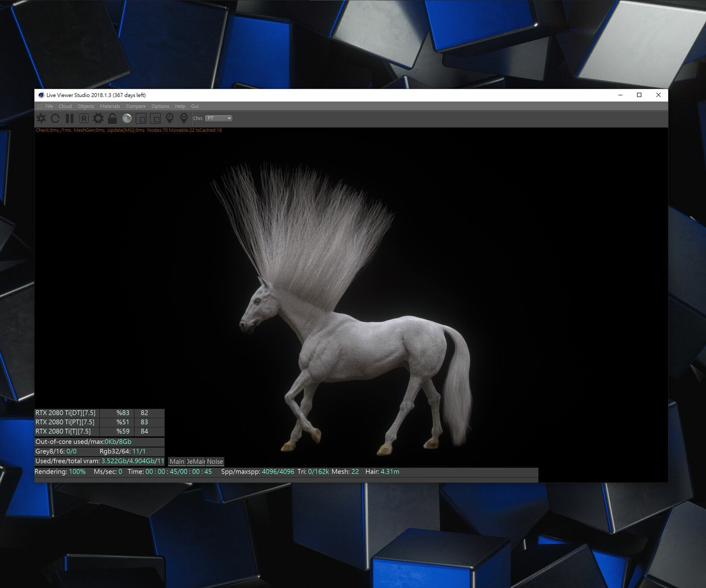Click the 'Tri: 0/162k' status text
Viewport: 706px width, 588px height.
tap(313, 472)
